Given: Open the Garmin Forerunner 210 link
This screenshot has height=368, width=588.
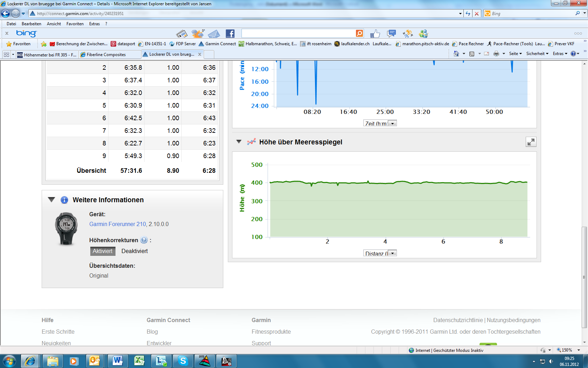Looking at the screenshot, I should (118, 224).
